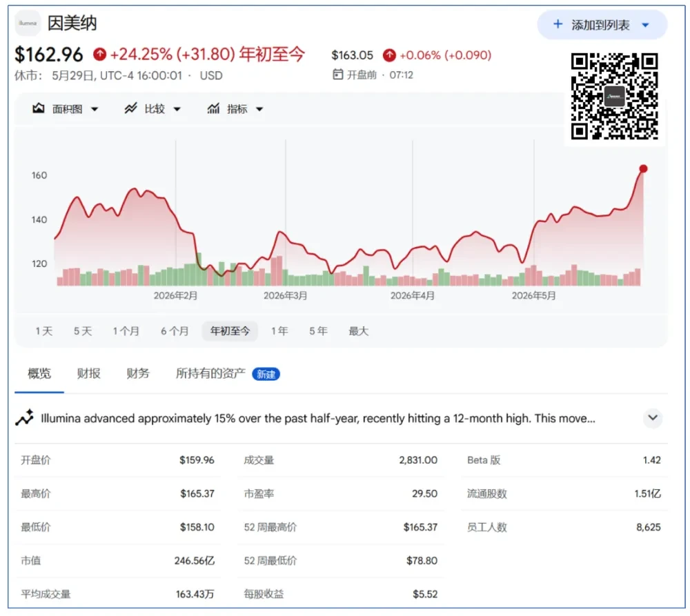Click the $163.05 pre-market price
This screenshot has height=616, width=690.
pyautogui.click(x=352, y=55)
